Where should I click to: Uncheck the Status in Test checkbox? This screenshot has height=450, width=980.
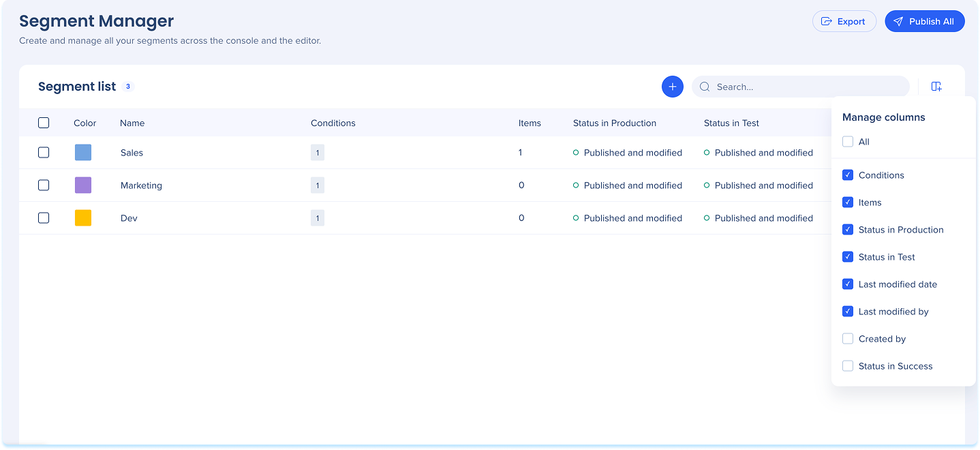848,257
